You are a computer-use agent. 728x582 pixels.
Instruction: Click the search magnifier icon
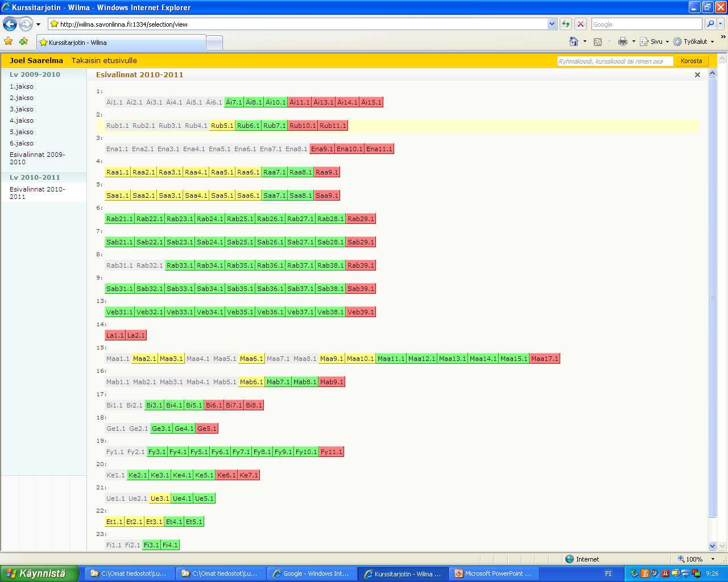(x=710, y=24)
